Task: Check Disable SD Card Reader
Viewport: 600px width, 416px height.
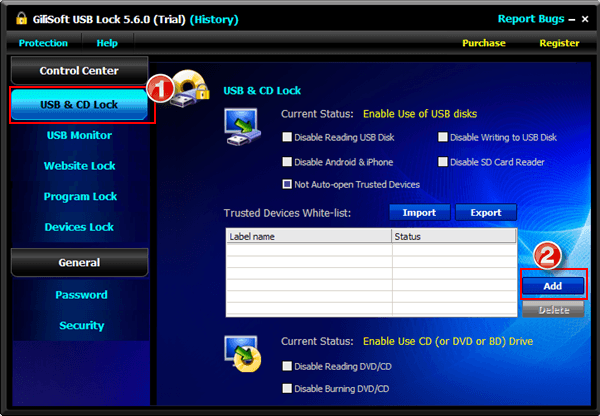Action: click(443, 162)
